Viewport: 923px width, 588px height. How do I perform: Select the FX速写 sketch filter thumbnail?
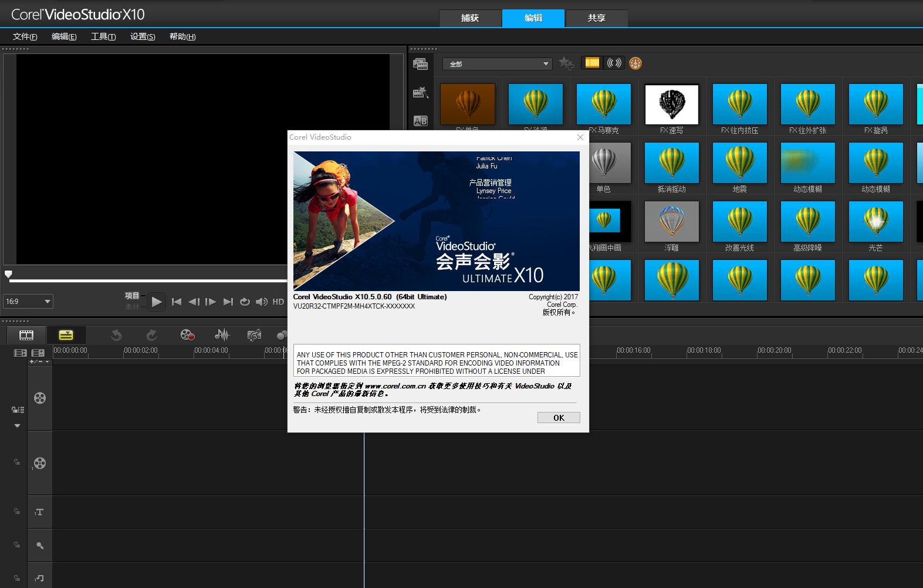[672, 104]
